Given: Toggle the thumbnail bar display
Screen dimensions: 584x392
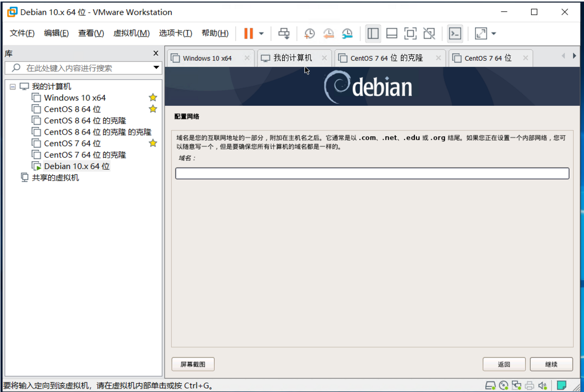Looking at the screenshot, I should 392,33.
